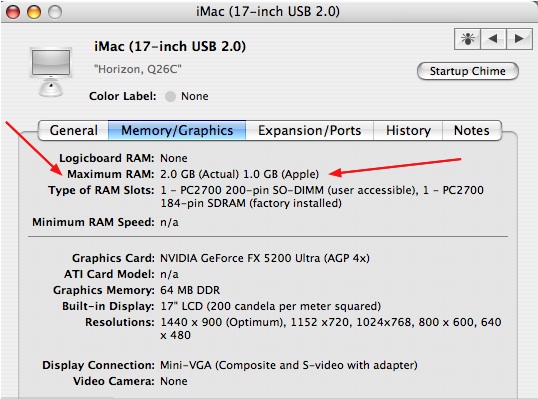This screenshot has width=538, height=399.
Task: Show the History tab
Action: tap(408, 130)
